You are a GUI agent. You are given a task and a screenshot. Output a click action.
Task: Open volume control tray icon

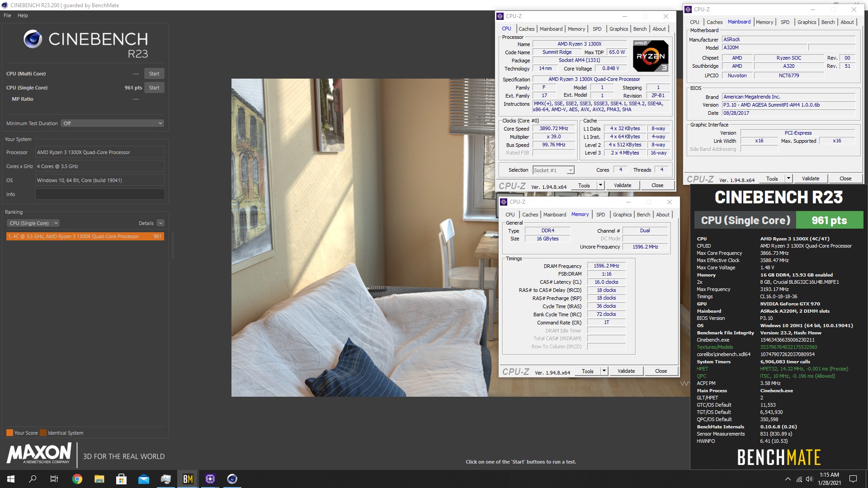tap(809, 479)
